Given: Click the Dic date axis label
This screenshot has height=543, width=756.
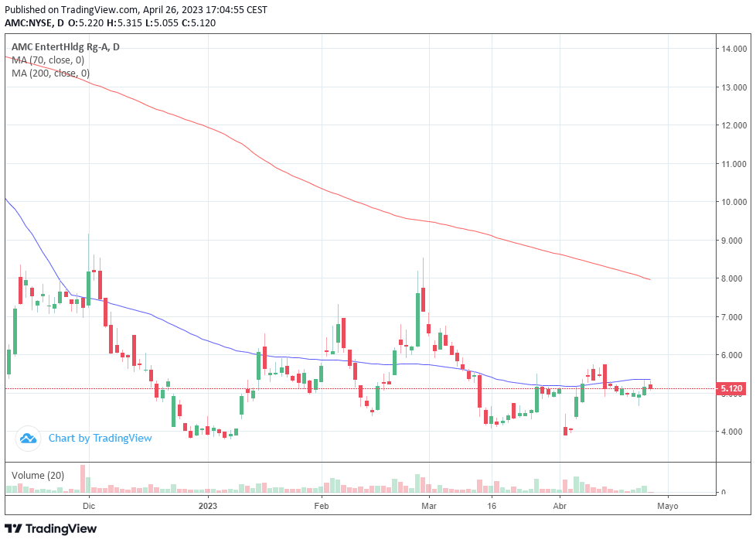Looking at the screenshot, I should coord(89,506).
